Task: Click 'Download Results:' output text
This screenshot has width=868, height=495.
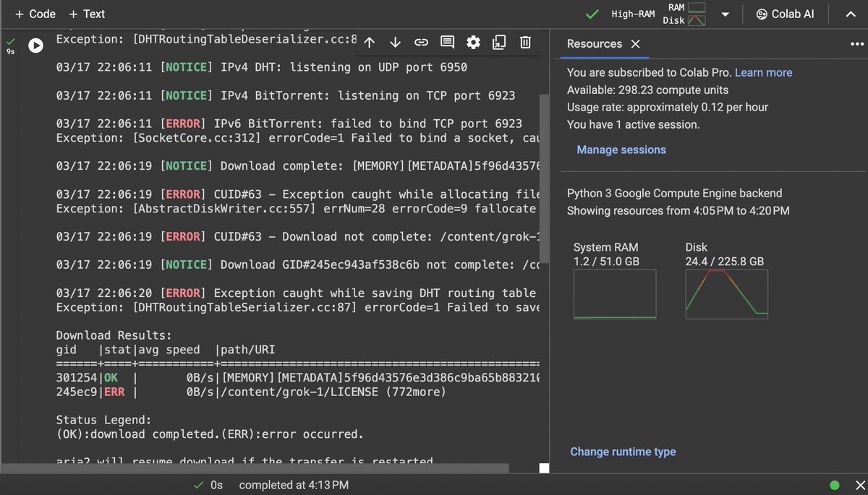Action: [114, 335]
